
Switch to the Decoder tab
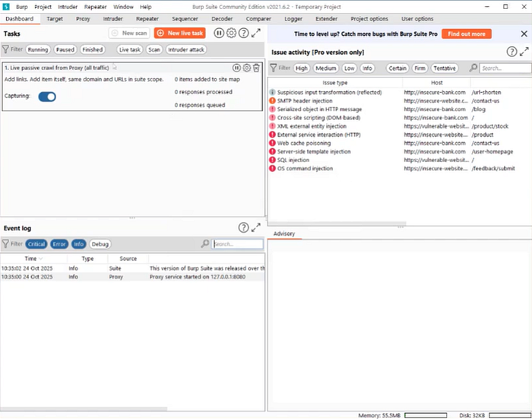pos(222,19)
